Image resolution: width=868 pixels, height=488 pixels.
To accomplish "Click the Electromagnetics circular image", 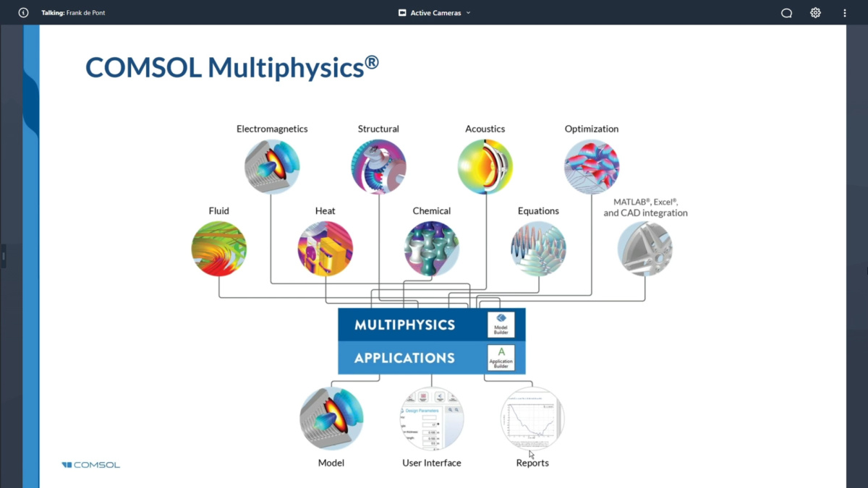I will 272,166.
